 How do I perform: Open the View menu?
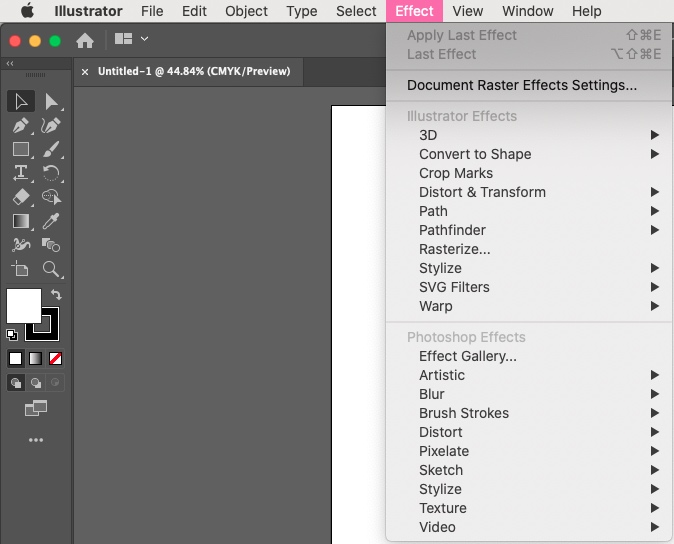point(468,11)
